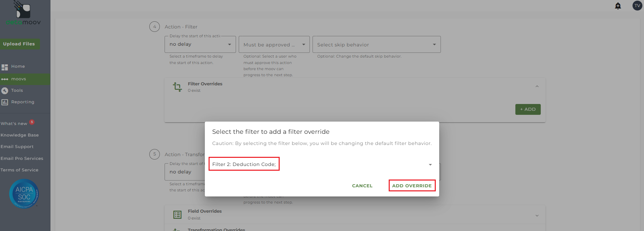Open Knowledge Base link
Viewport: 644px width, 231px height.
(20, 135)
